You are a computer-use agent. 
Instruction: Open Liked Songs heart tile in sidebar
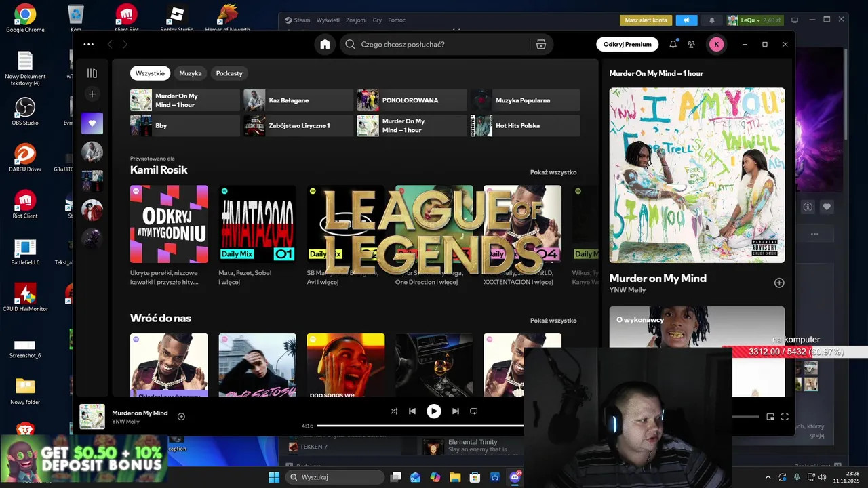(92, 123)
